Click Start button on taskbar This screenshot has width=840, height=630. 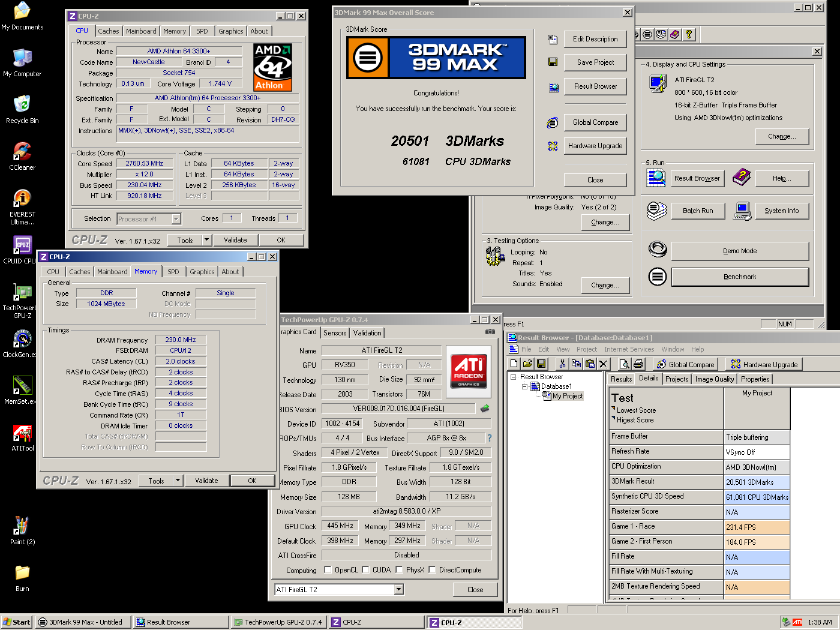point(17,622)
